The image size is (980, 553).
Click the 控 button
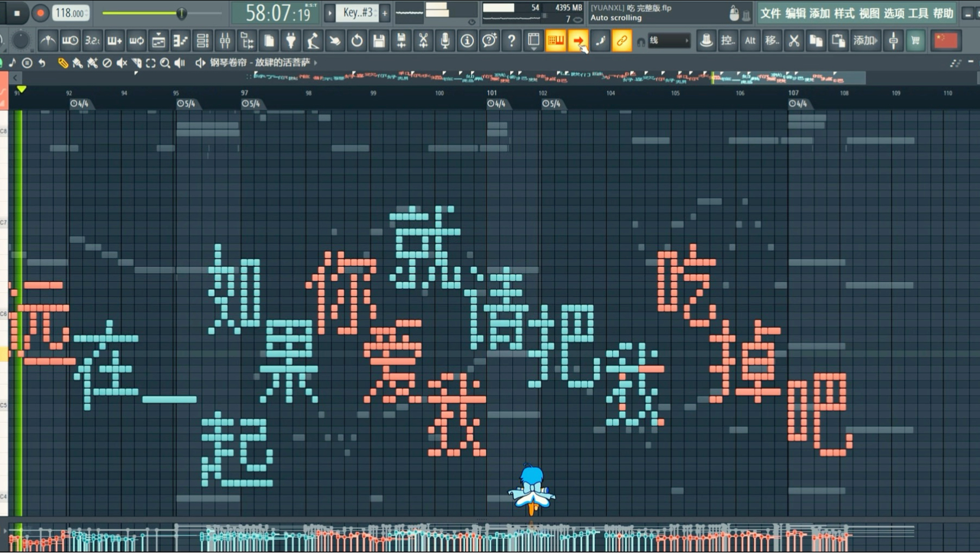point(728,41)
